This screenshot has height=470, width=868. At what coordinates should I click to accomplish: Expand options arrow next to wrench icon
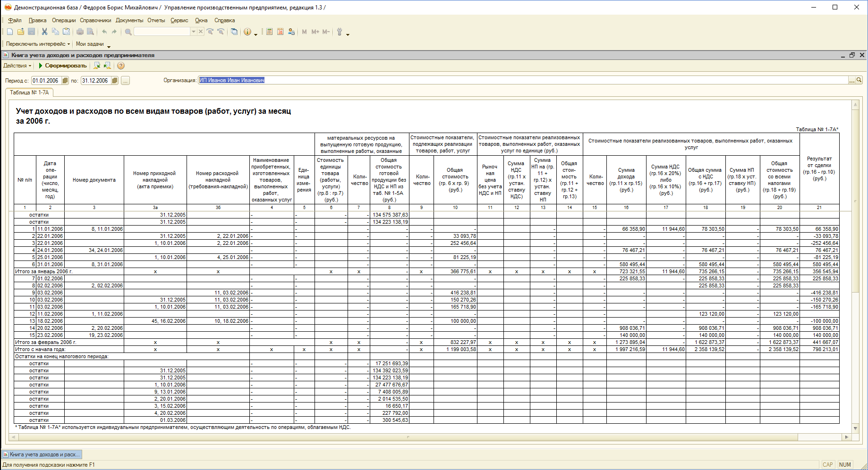point(348,34)
